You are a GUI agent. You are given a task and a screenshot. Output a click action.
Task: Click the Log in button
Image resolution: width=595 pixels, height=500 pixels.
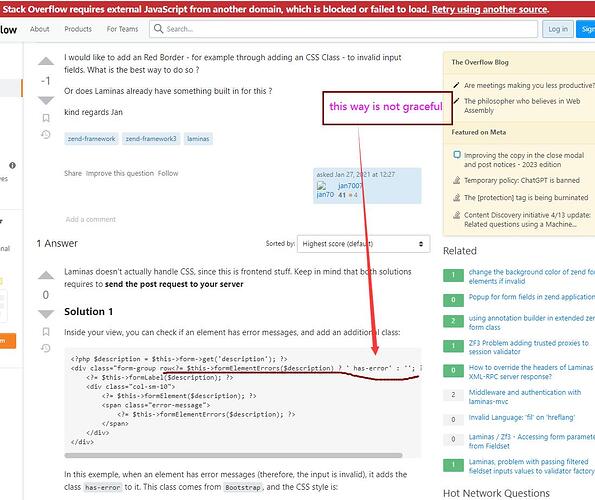coord(558,29)
